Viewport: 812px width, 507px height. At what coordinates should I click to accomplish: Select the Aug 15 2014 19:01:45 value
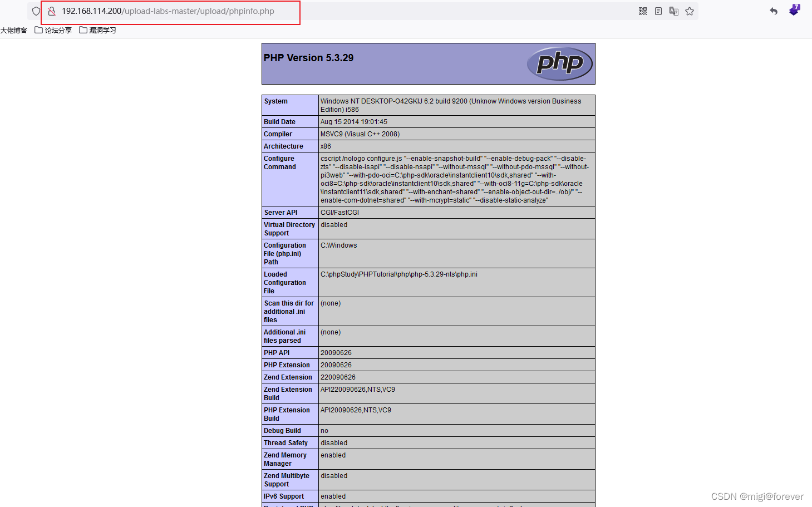[354, 122]
